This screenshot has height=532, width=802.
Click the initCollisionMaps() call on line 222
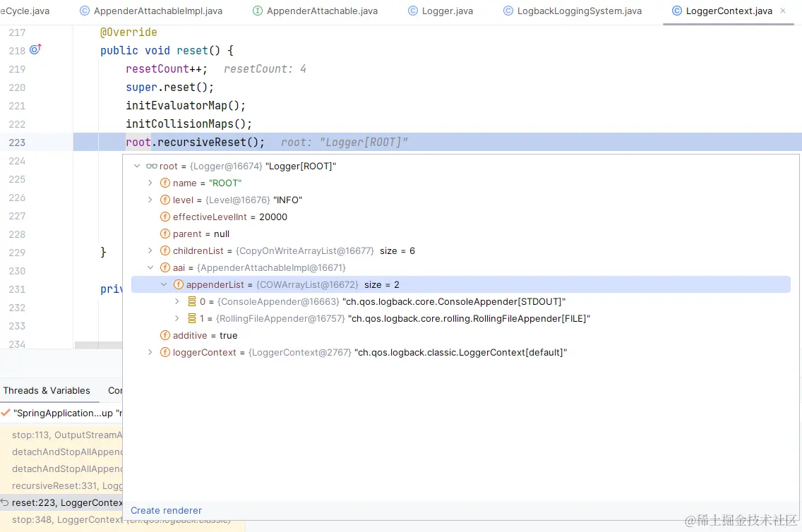click(x=188, y=123)
